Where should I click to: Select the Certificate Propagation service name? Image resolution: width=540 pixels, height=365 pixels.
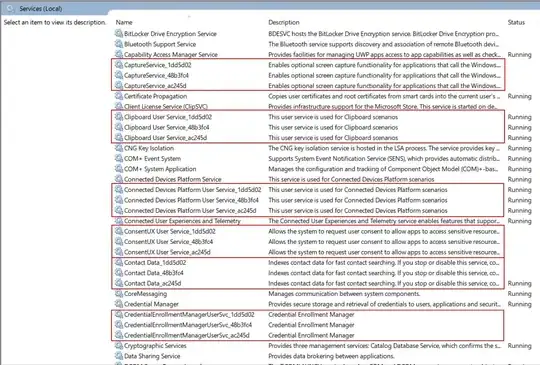point(155,96)
